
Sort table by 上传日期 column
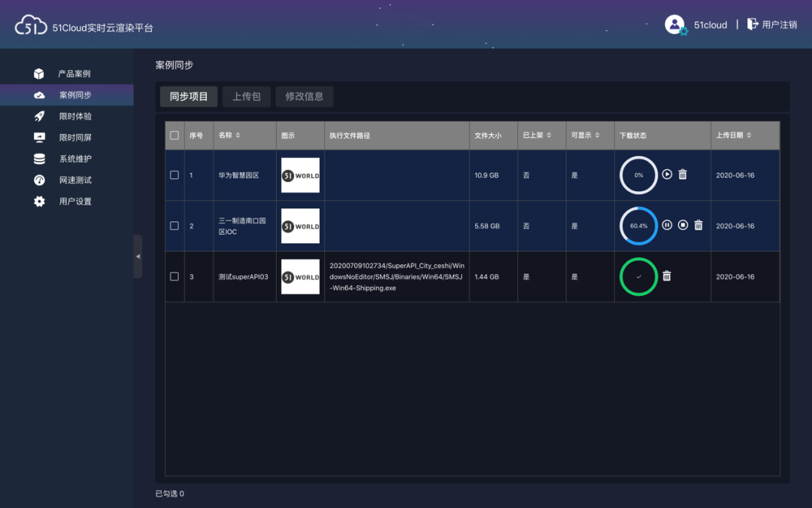click(x=733, y=135)
